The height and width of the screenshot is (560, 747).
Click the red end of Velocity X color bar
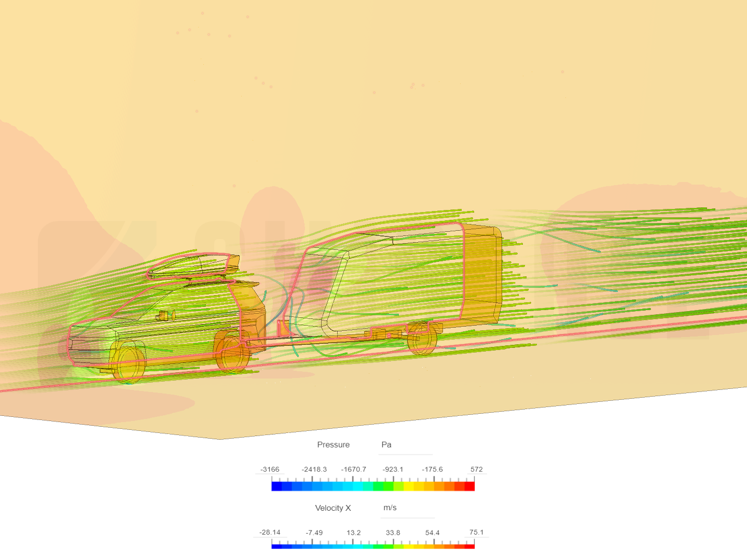(469, 546)
